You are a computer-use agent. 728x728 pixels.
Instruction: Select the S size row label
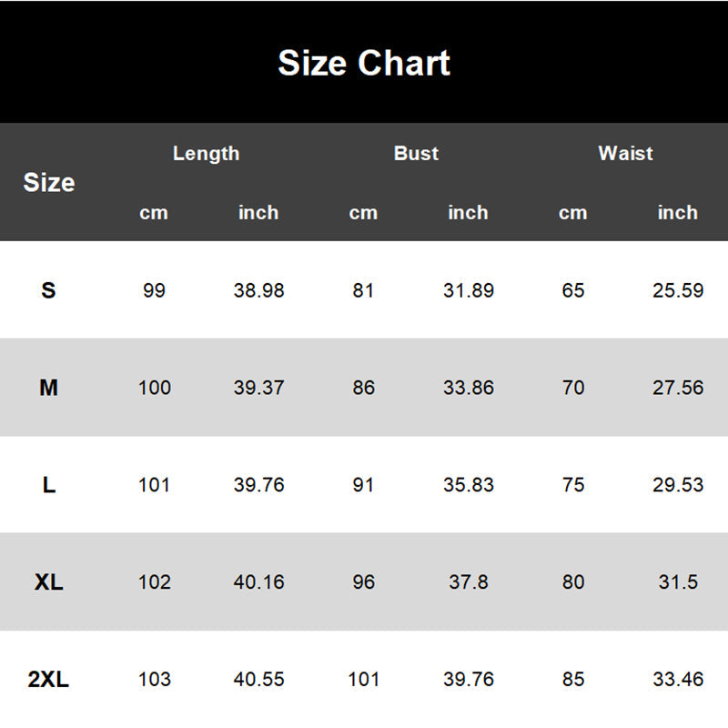click(x=49, y=291)
